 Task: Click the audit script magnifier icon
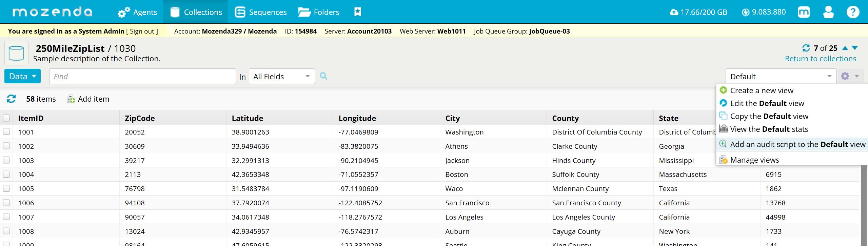pyautogui.click(x=723, y=144)
